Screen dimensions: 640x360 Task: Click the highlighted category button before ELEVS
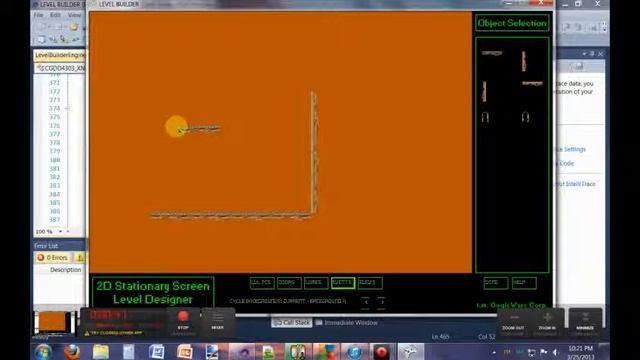pos(343,283)
